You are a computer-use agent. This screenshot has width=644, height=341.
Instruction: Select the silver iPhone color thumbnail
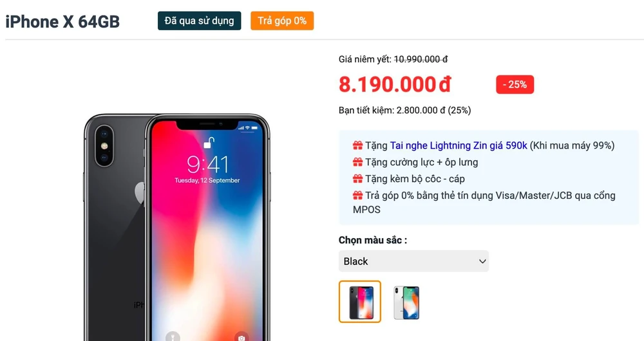coord(406,303)
